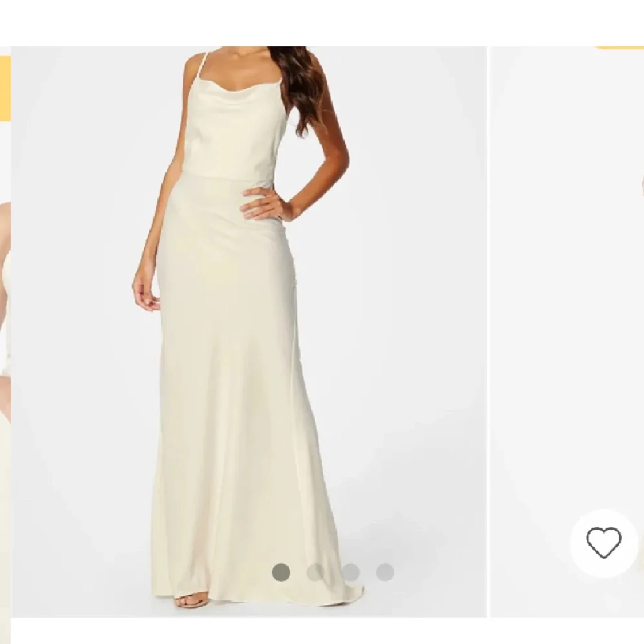The image size is (644, 644).
Task: Open the cream dress product photo
Action: pyautogui.click(x=248, y=331)
